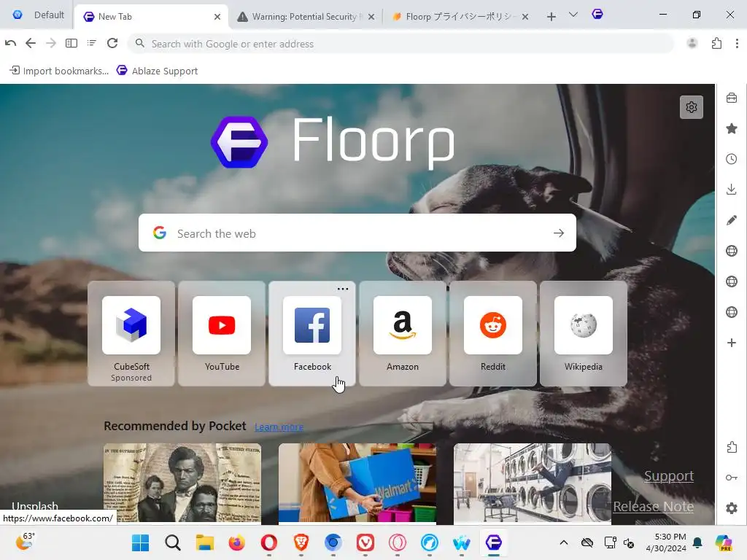Open the Amazon shortcut tile
Viewport: 747px width, 560px height.
tap(403, 333)
